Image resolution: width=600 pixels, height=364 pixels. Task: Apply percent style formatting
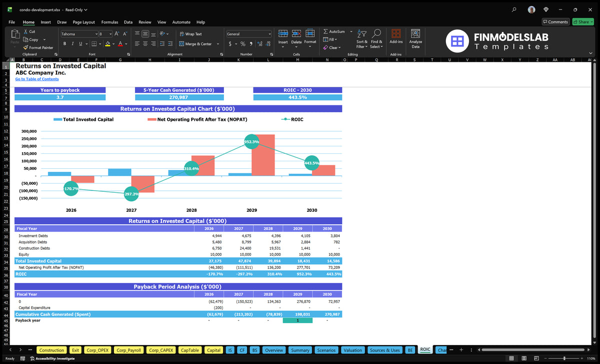(x=243, y=44)
